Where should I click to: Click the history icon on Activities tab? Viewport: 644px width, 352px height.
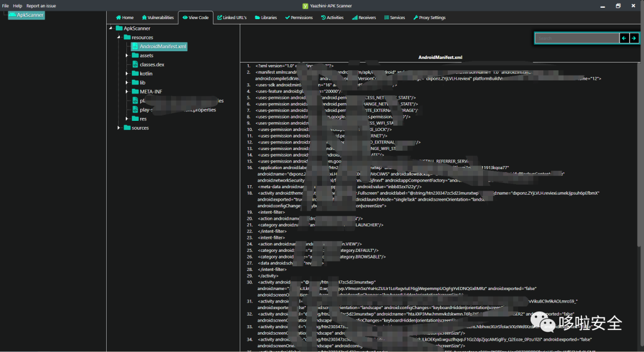point(323,18)
